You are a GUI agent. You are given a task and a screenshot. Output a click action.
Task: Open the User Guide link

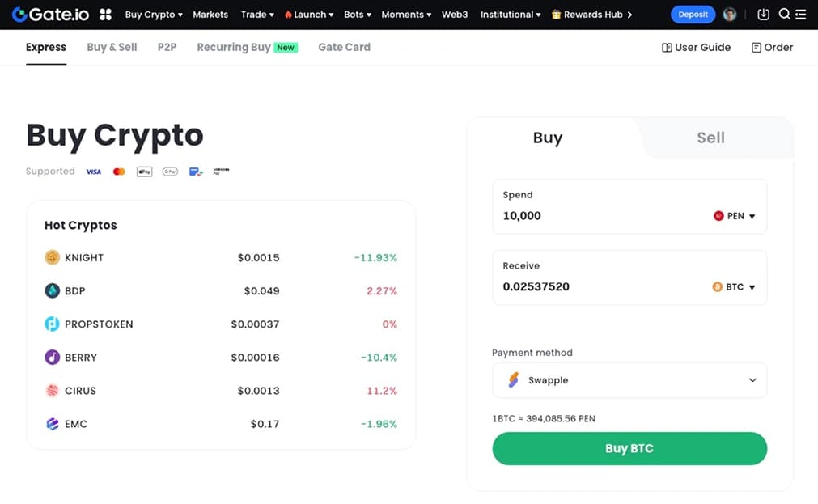tap(696, 47)
